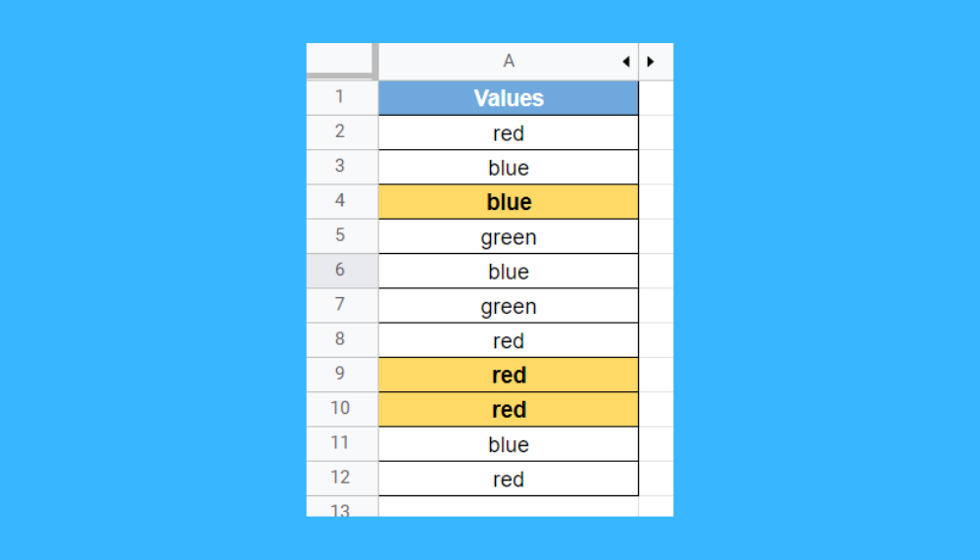The height and width of the screenshot is (560, 980).
Task: Click the red cell in row 2
Action: tap(508, 133)
